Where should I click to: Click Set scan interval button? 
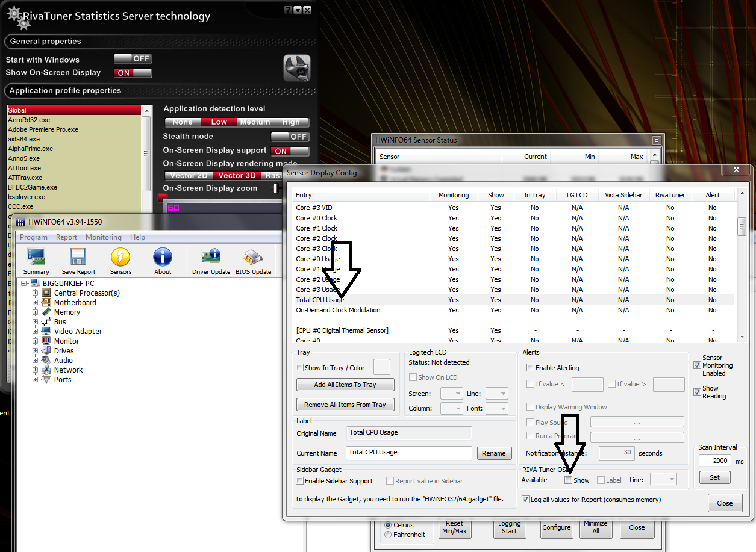714,477
